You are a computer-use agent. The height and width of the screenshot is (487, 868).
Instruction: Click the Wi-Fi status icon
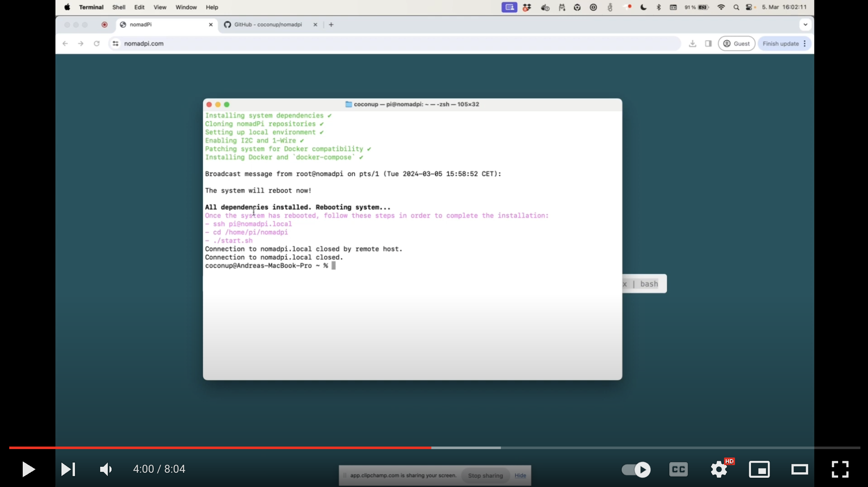[721, 7]
